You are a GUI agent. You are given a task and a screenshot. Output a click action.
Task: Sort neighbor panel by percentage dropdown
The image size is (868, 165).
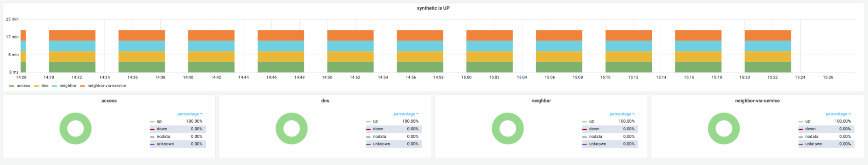(x=622, y=114)
